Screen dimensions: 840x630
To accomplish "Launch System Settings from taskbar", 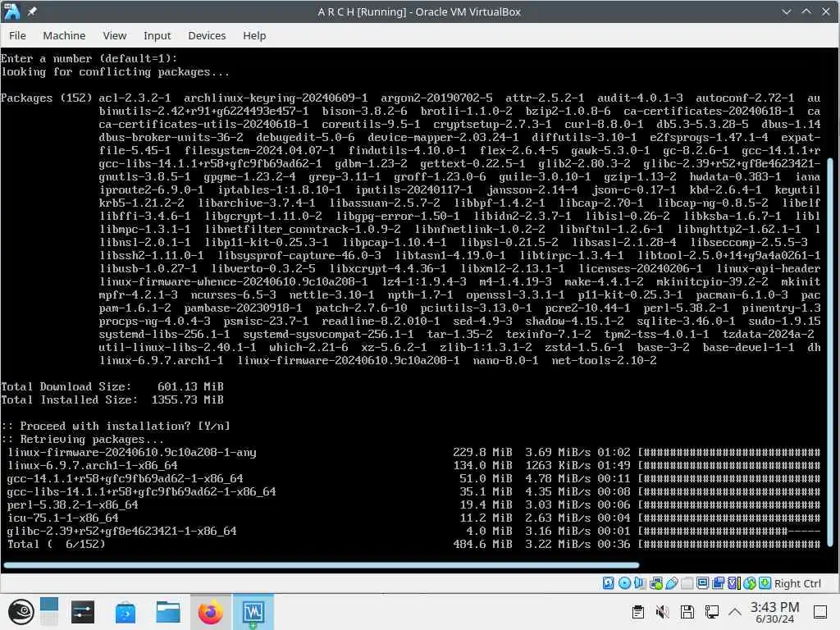I will pyautogui.click(x=83, y=612).
